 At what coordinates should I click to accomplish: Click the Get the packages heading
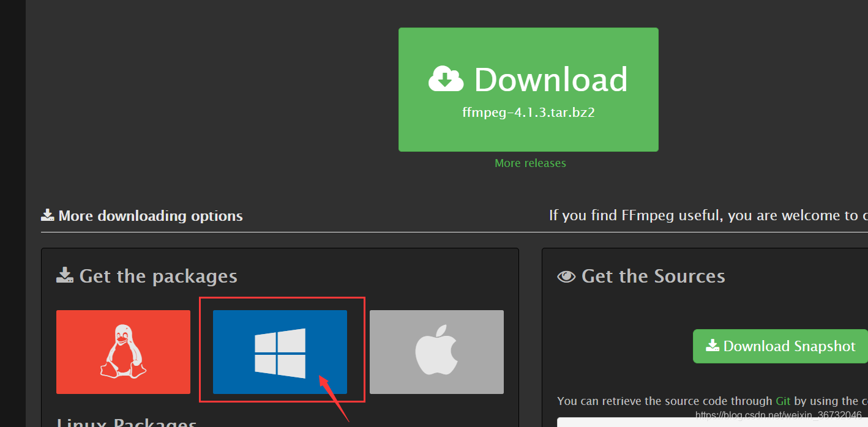[x=147, y=276]
